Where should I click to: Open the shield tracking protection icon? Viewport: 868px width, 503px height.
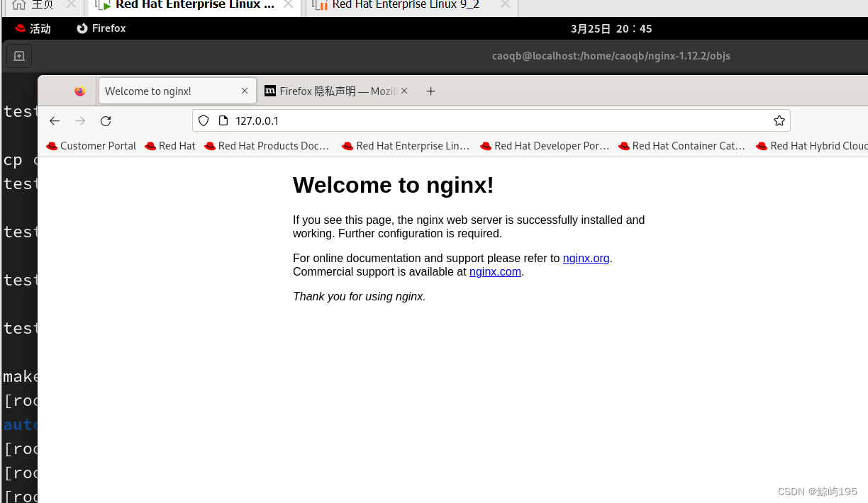pos(204,120)
